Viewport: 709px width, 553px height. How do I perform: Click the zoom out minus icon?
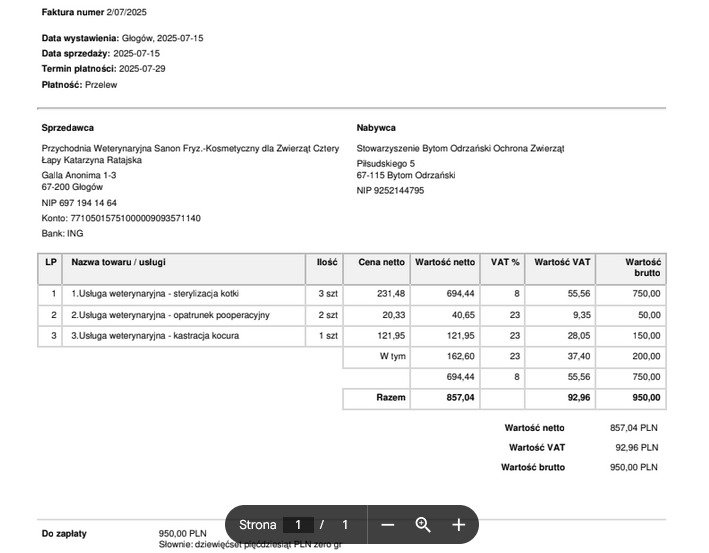click(x=388, y=525)
